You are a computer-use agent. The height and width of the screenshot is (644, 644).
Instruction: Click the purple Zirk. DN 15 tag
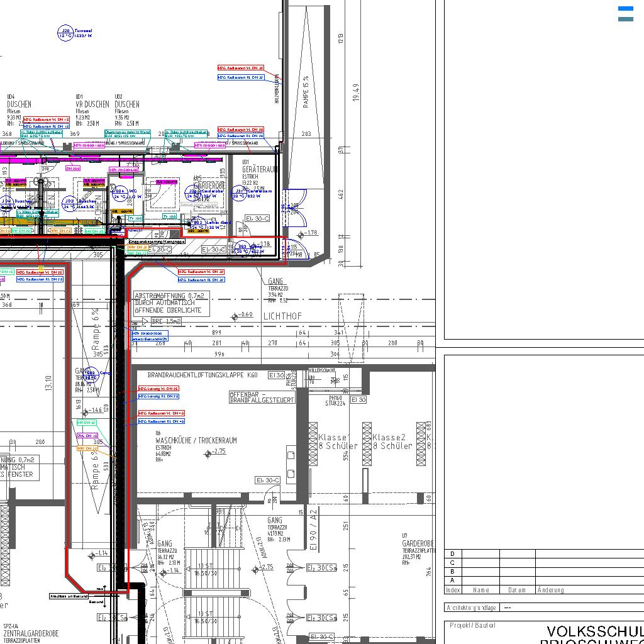coord(87,436)
